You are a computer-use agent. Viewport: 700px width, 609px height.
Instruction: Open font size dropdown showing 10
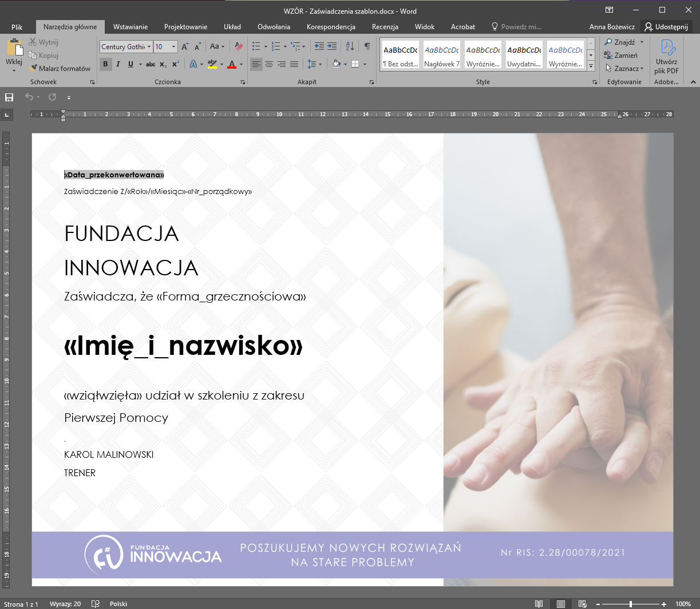point(173,47)
